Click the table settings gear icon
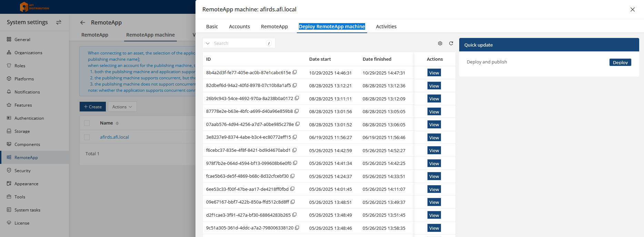Image resolution: width=644 pixels, height=237 pixels. click(x=440, y=43)
